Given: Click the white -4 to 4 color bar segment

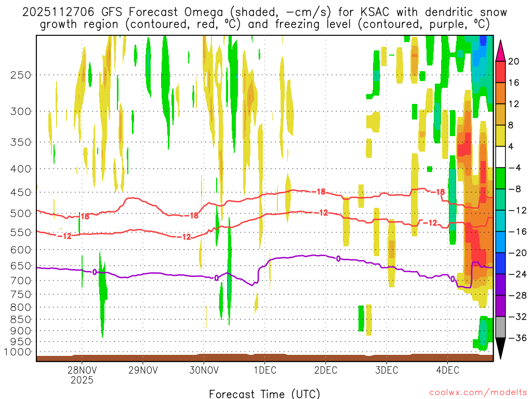Looking at the screenshot, I should [500, 157].
